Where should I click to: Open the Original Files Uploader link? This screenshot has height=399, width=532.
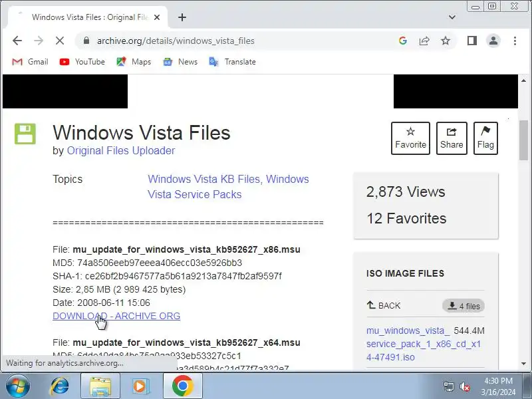(x=121, y=151)
